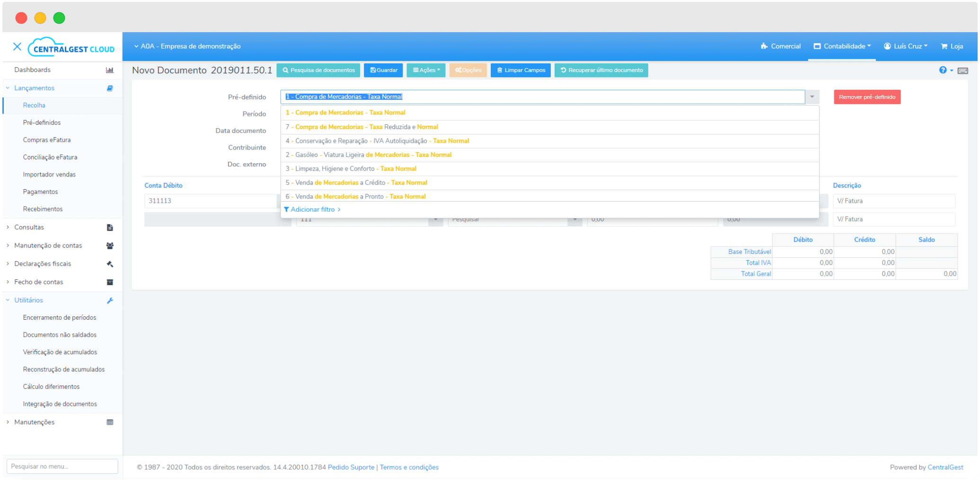Select option 3 - Limpeza, Higiene e Conforto
980x480 pixels.
(x=549, y=169)
